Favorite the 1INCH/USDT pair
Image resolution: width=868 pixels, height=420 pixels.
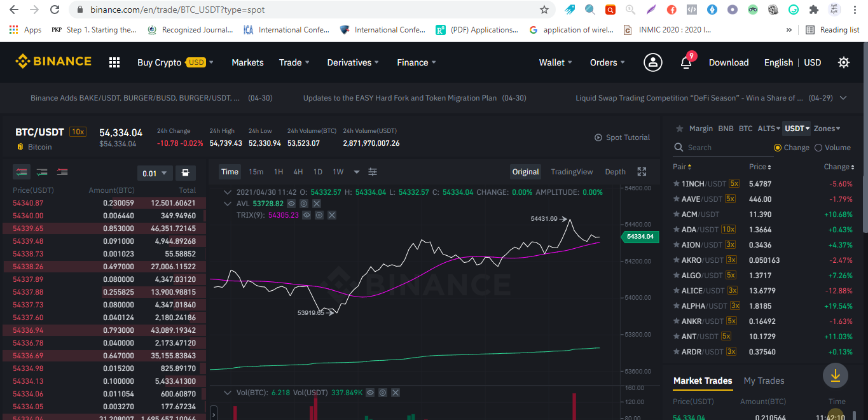pyautogui.click(x=677, y=184)
